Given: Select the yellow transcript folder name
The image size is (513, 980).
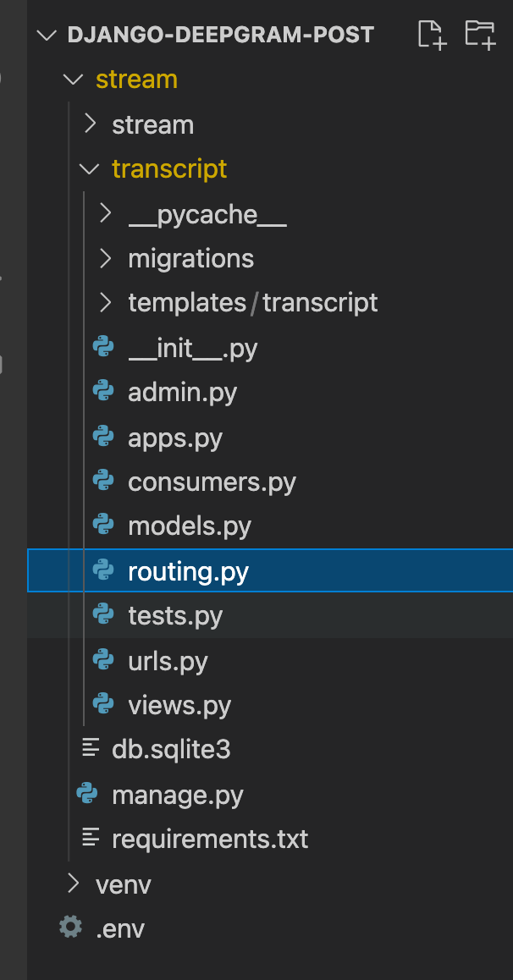Looking at the screenshot, I should (x=169, y=169).
